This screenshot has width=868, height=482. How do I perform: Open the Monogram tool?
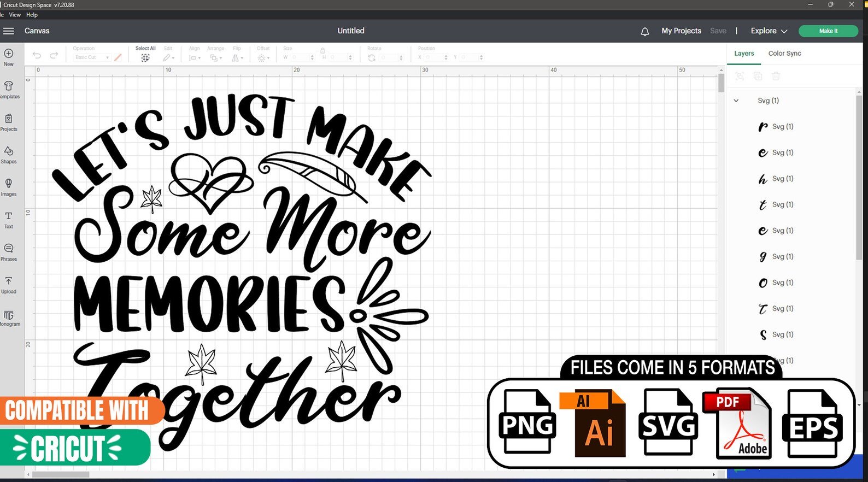(9, 318)
